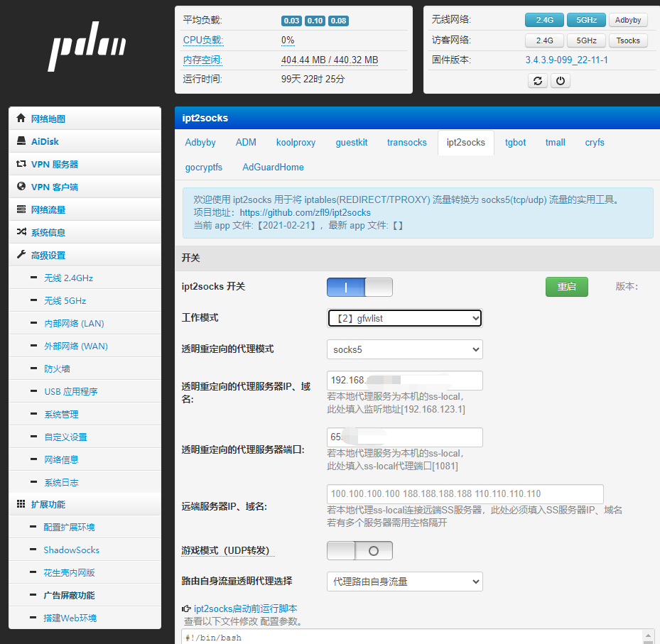This screenshot has height=644, width=660.
Task: Click the script textarea scrollbar up arrow
Action: 648,636
